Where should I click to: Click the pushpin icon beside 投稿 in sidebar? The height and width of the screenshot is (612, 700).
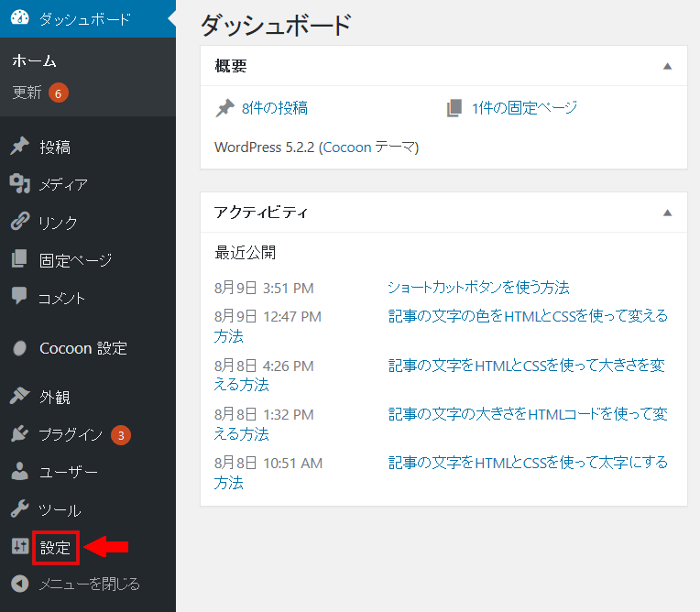pyautogui.click(x=19, y=147)
